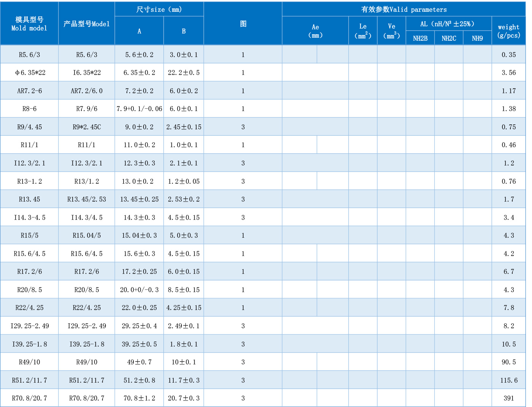Select the 'R15.04/5' product model cell
The height and width of the screenshot is (407, 532).
point(87,235)
